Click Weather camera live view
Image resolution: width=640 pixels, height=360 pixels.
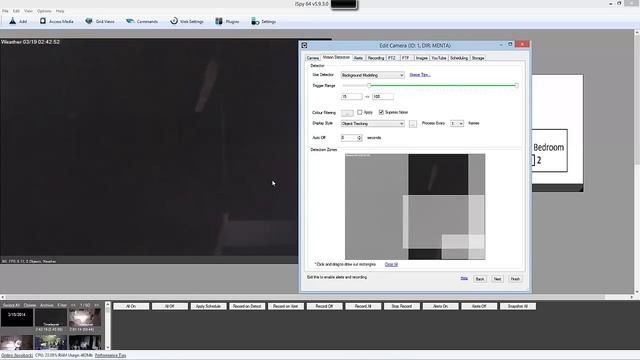(x=149, y=151)
